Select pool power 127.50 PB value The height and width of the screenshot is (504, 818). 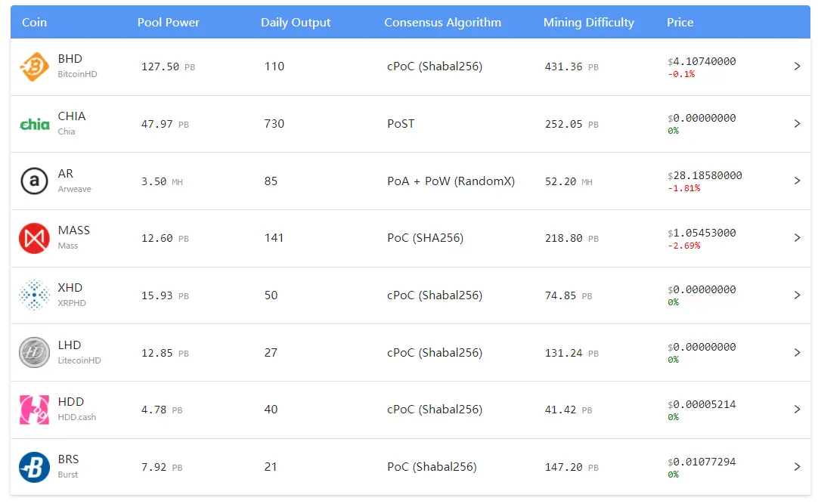(168, 67)
